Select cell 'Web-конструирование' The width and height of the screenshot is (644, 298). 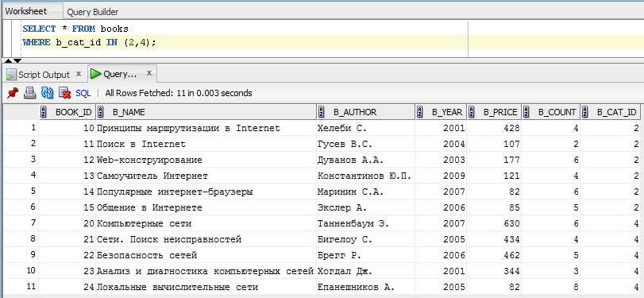[206, 160]
